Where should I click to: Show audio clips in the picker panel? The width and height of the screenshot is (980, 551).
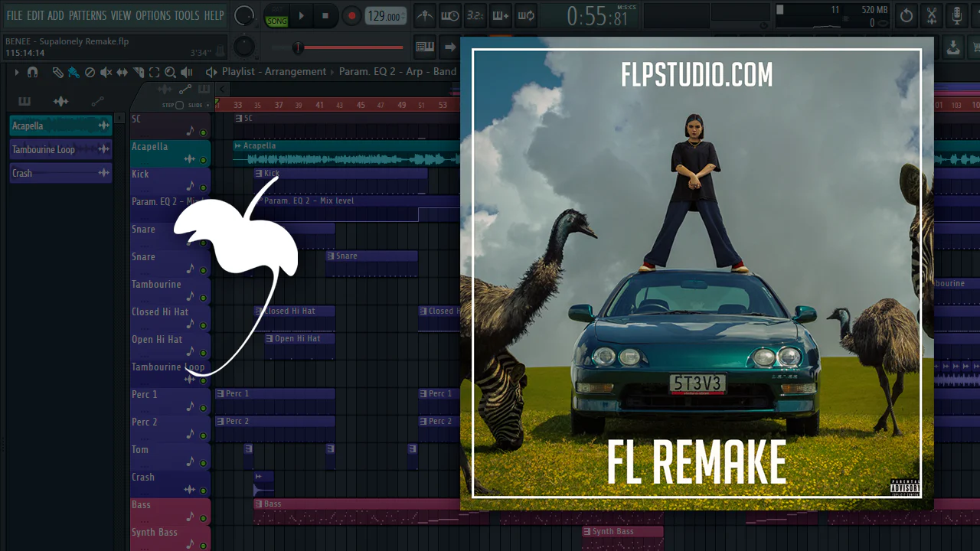[60, 101]
